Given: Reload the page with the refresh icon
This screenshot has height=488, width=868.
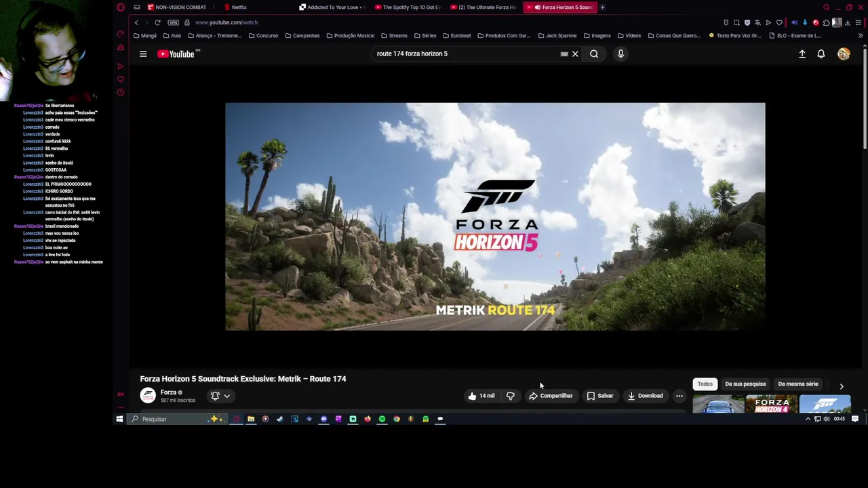Looking at the screenshot, I should (x=157, y=22).
